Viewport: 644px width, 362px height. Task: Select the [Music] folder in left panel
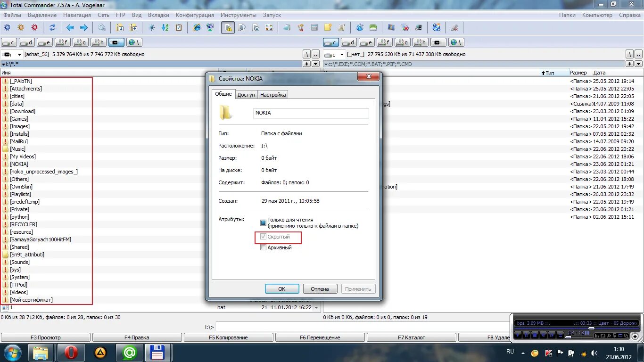coord(17,149)
